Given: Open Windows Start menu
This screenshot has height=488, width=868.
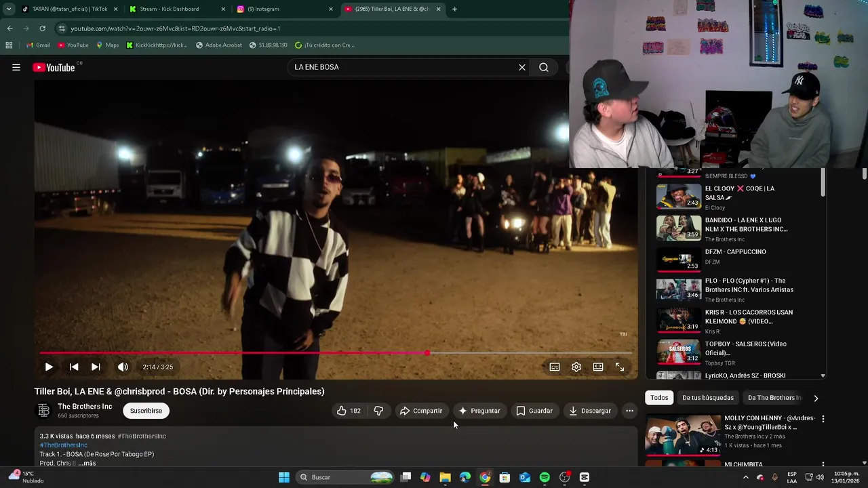Looking at the screenshot, I should (x=284, y=477).
